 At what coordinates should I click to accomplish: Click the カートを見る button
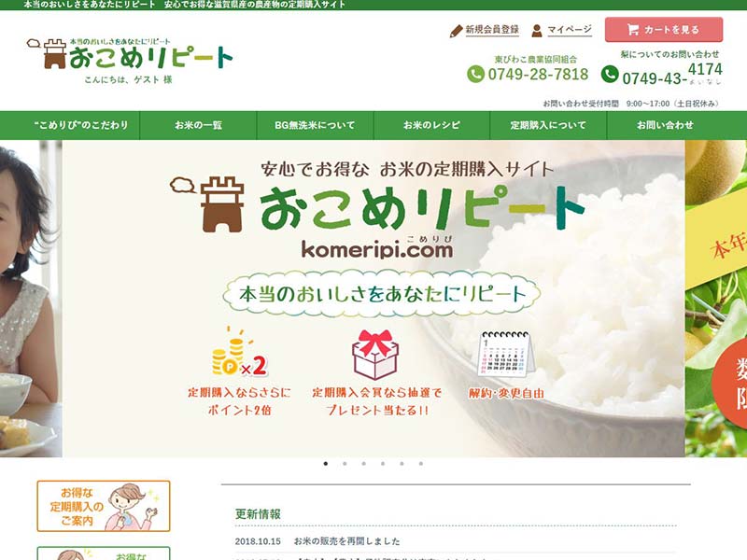[664, 30]
